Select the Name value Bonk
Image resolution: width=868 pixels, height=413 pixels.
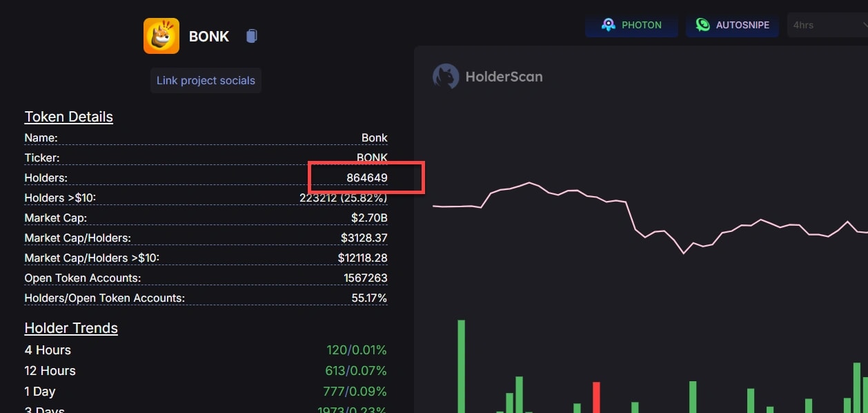[375, 137]
